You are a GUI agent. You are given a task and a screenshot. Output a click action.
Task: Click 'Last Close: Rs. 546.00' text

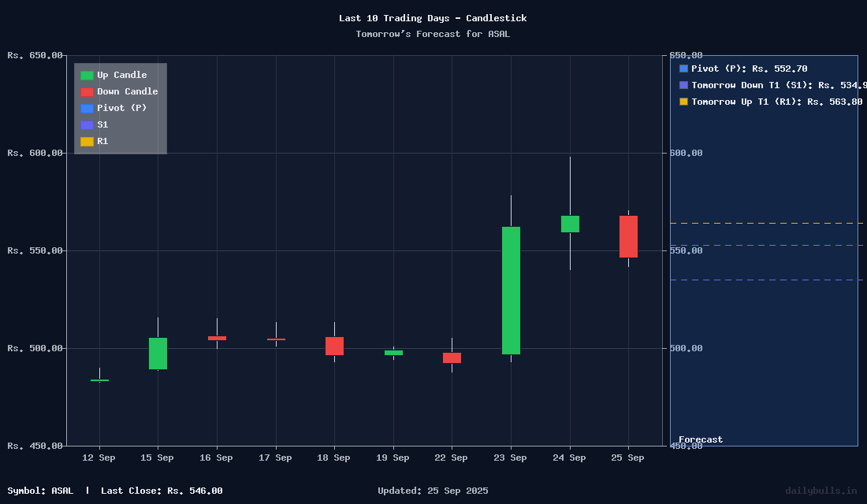162,491
